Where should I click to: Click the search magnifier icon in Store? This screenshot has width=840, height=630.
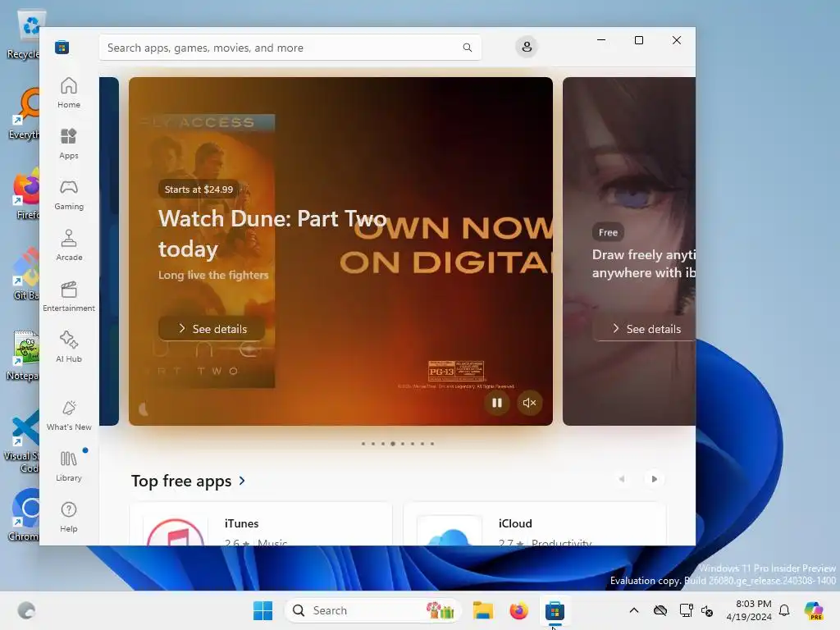point(467,48)
